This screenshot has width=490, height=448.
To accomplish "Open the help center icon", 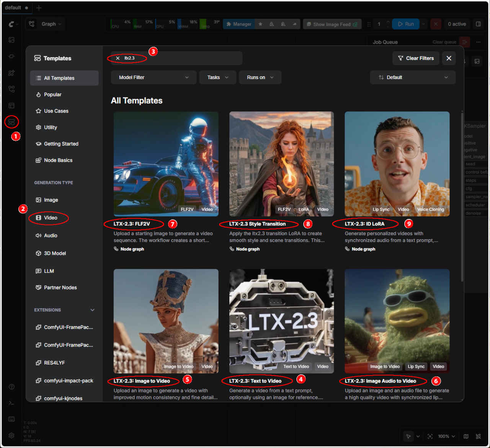I will 11,387.
